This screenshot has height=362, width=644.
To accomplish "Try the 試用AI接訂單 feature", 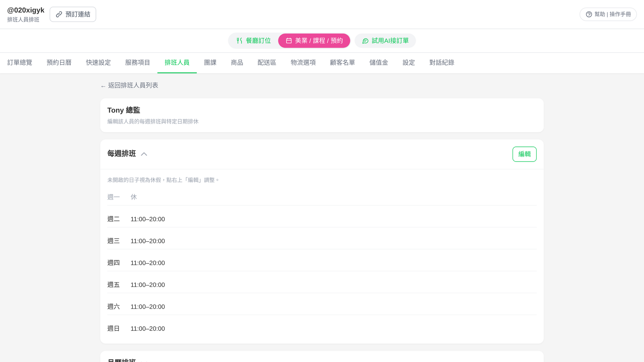I will [385, 41].
